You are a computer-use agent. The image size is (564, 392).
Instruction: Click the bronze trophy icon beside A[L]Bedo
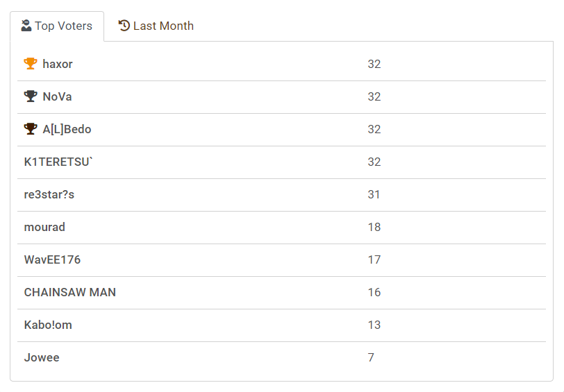coord(31,129)
